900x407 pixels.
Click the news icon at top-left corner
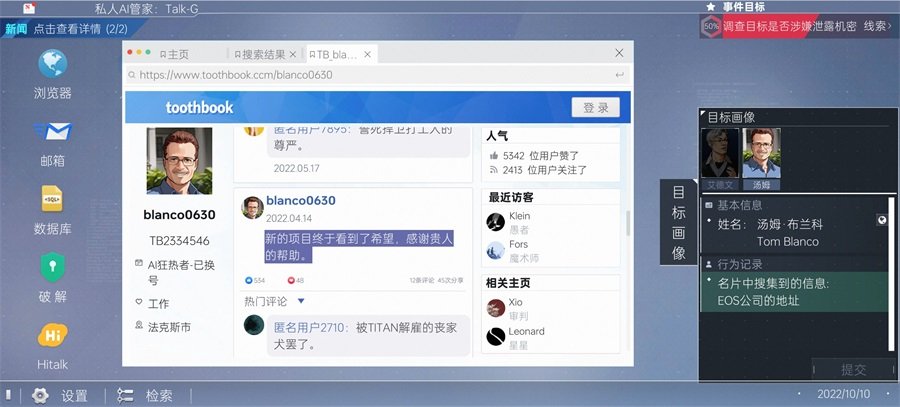pos(29,8)
